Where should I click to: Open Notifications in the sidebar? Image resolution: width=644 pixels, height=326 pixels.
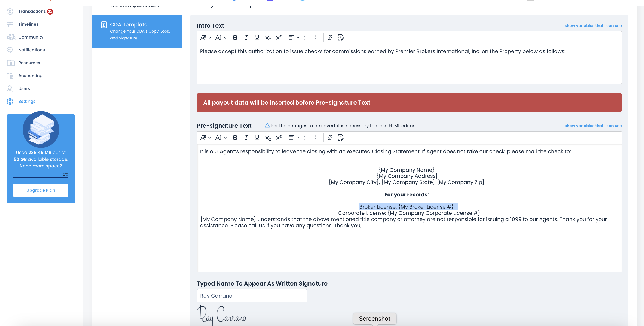point(31,50)
